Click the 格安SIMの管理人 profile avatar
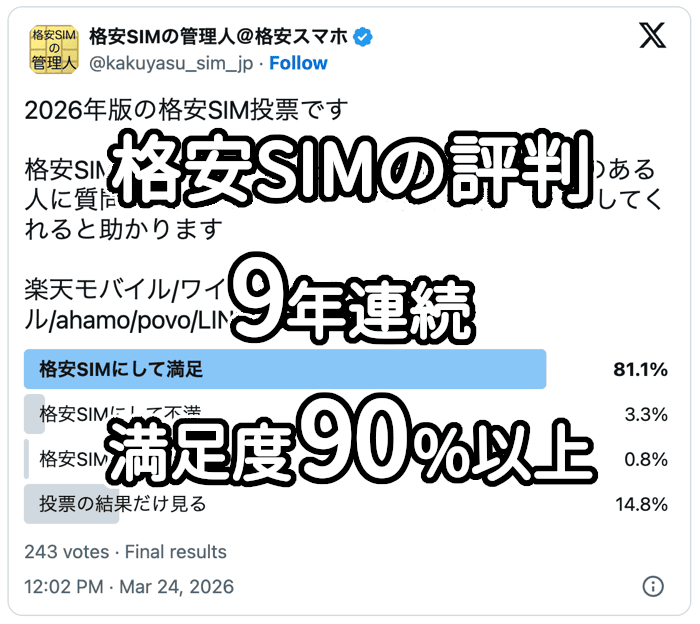The width and height of the screenshot is (700, 624). point(54,50)
